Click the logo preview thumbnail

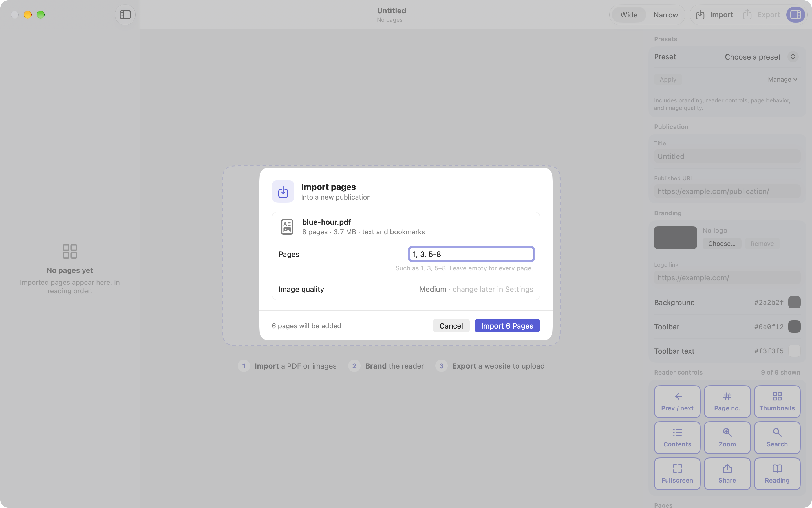[x=675, y=238]
